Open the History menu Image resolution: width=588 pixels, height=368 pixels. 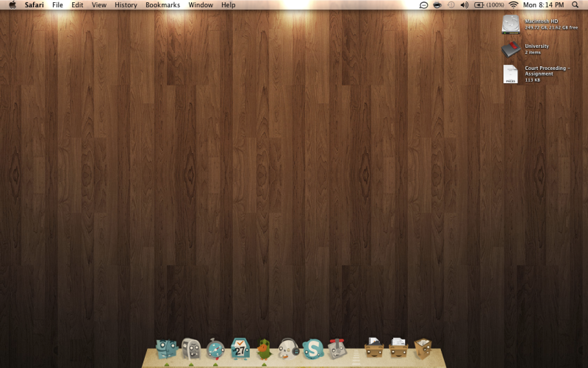(x=126, y=5)
